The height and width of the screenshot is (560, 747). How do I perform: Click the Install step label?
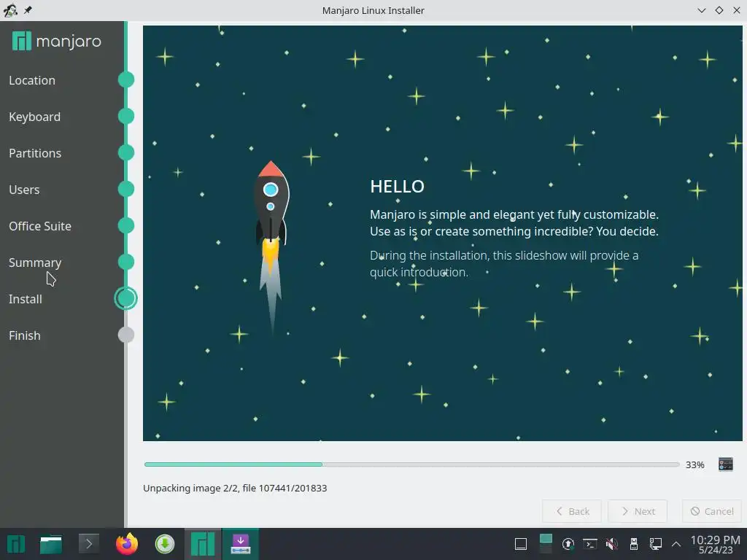point(26,299)
